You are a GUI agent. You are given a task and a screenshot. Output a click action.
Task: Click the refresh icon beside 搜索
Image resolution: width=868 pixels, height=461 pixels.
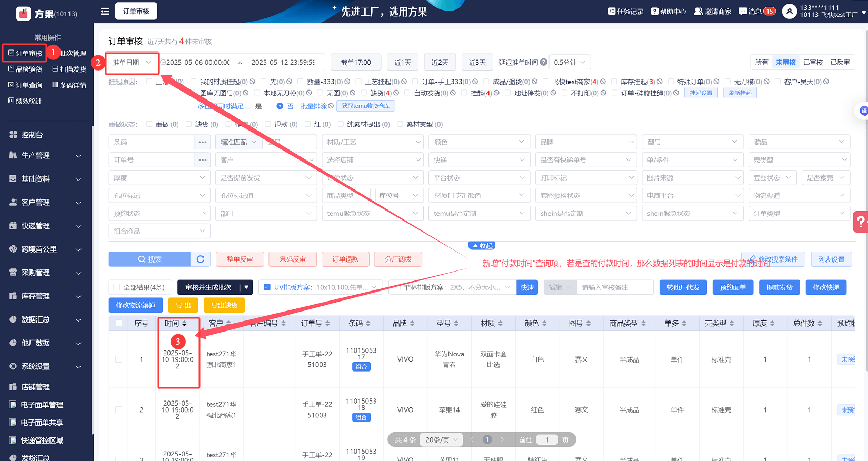point(201,259)
